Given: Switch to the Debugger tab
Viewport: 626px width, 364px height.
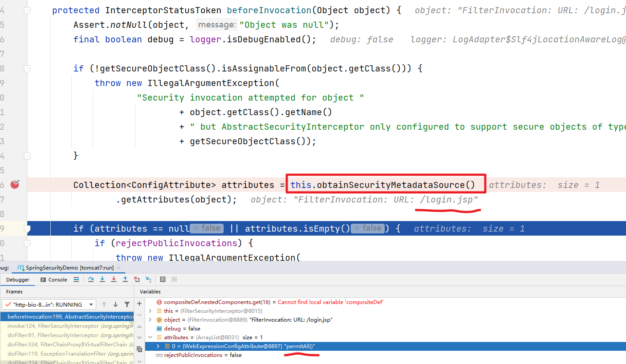Looking at the screenshot, I should [x=18, y=280].
